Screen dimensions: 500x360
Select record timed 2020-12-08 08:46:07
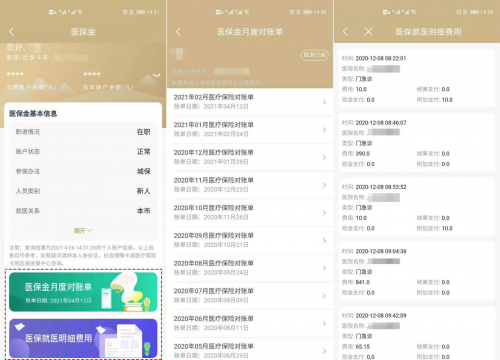pyautogui.click(x=417, y=143)
